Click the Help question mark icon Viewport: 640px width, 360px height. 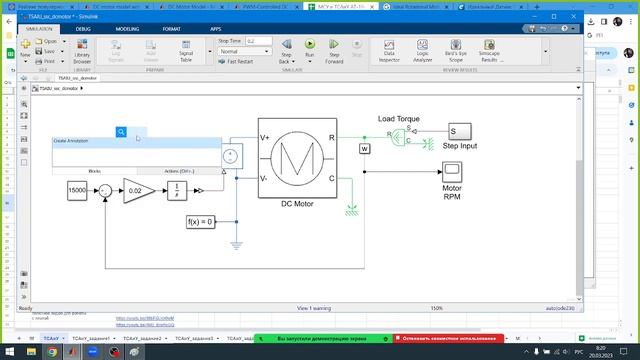(x=564, y=29)
